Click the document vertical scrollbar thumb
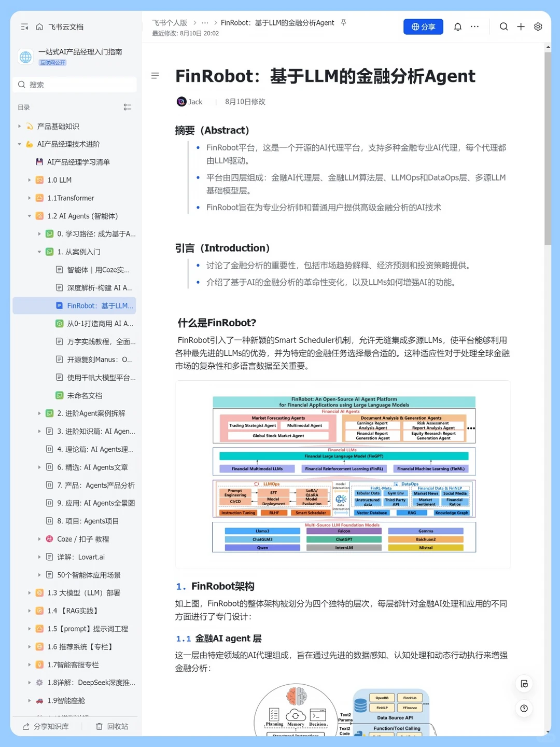This screenshot has width=560, height=747. tap(548, 148)
